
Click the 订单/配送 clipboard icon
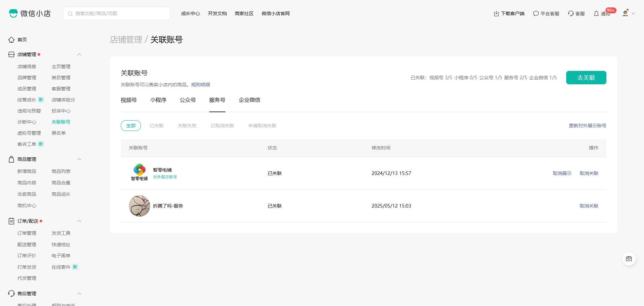[11, 221]
